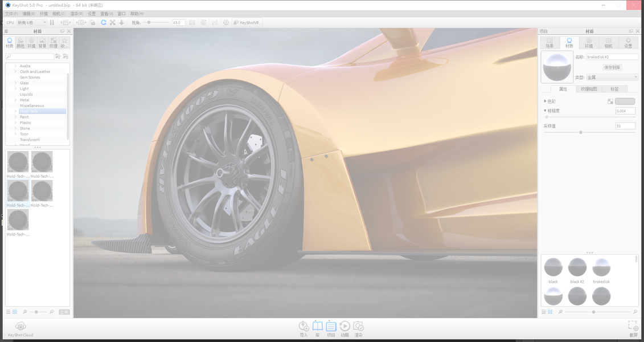Screen dimensions: 644x342
Task: Click the 上传 upload button
Action: (64, 312)
